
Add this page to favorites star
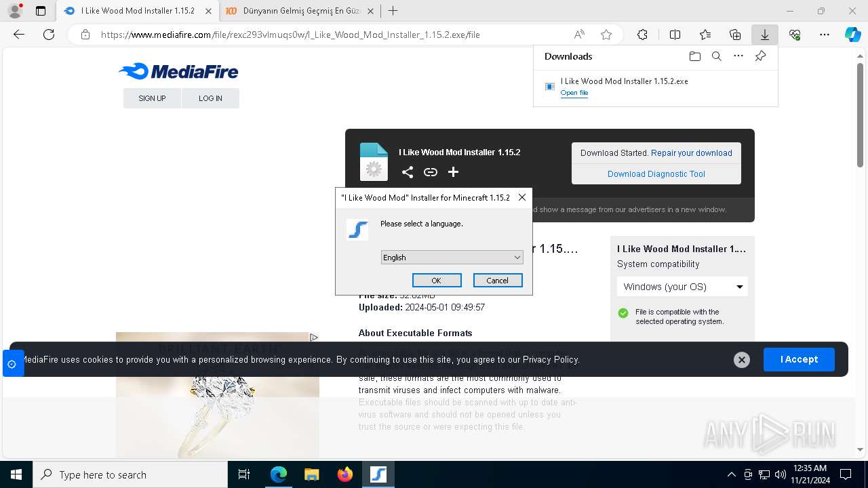pos(606,35)
